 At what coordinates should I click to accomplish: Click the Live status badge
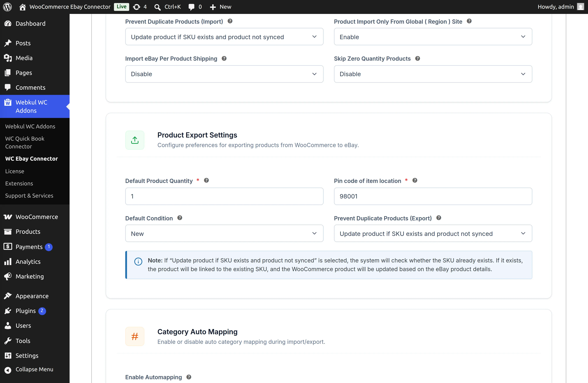121,7
